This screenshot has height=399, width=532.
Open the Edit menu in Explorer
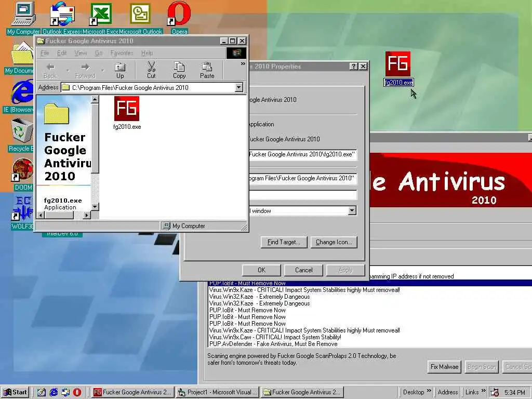click(62, 53)
